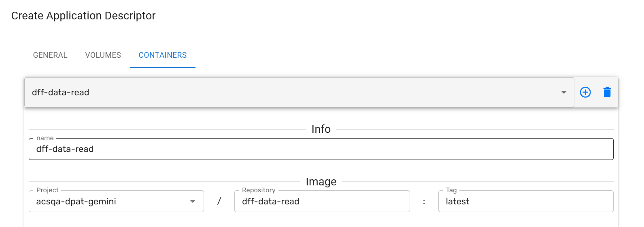Click the slash separator before Repository
The width and height of the screenshot is (644, 227).
219,201
